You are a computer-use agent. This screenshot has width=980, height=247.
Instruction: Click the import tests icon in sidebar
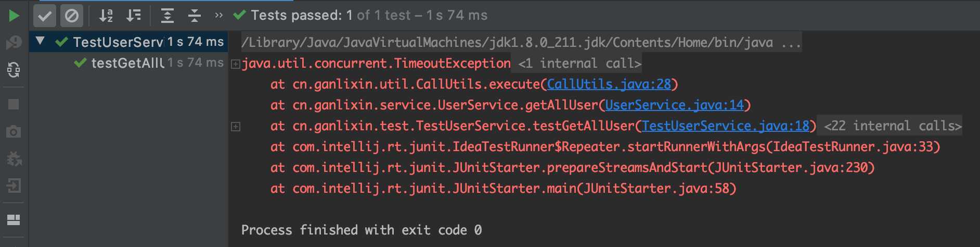pyautogui.click(x=14, y=186)
